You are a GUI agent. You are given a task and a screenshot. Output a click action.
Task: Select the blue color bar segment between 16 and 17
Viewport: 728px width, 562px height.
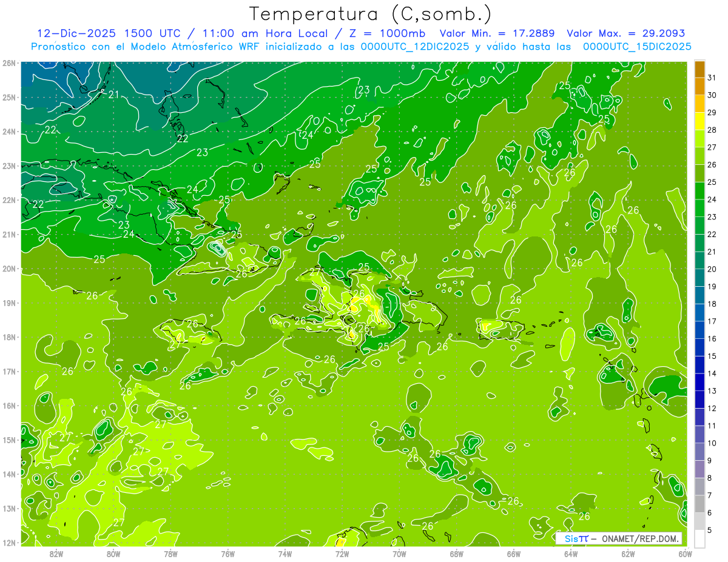[x=699, y=330]
